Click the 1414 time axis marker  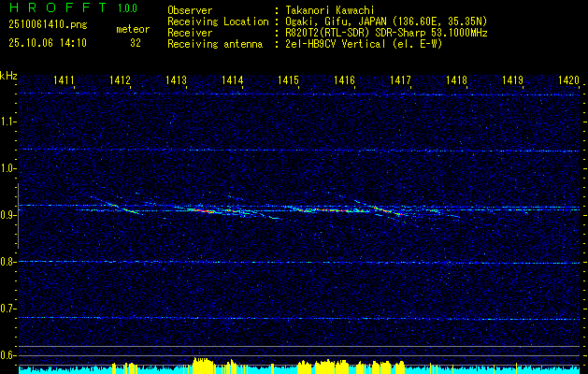233,81
